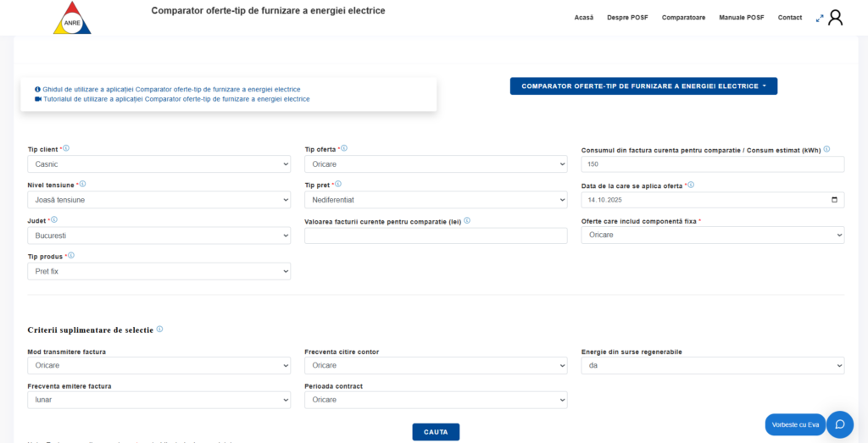The width and height of the screenshot is (868, 443).
Task: Click info icon next to Tip client
Action: tap(66, 148)
